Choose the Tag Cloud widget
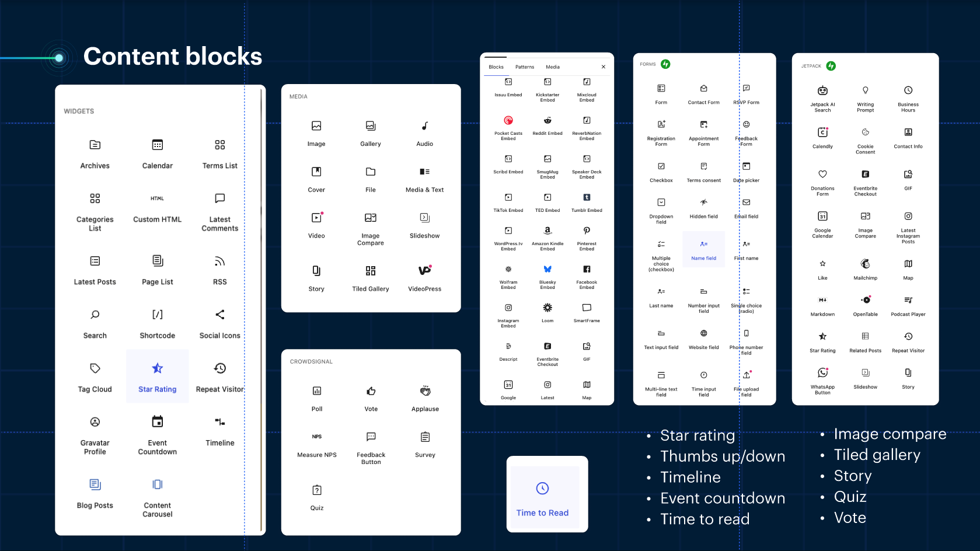980x551 pixels. tap(95, 378)
